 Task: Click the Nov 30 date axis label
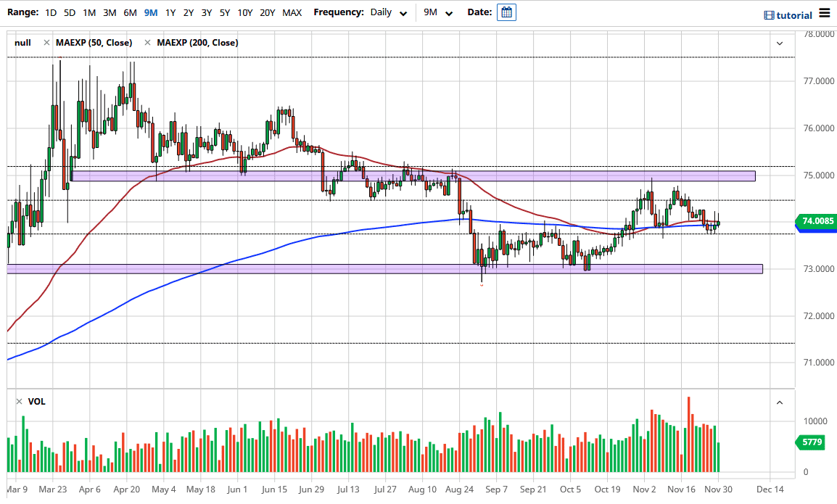(718, 489)
